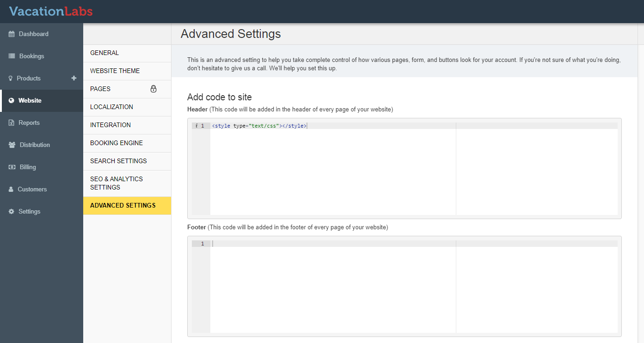Open the Integration section
Screen dimensions: 644x343
(110, 125)
